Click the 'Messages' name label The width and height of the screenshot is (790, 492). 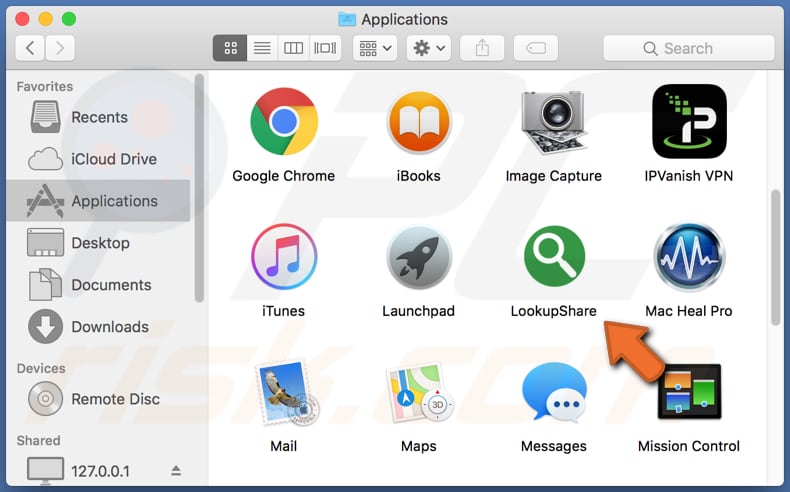pyautogui.click(x=554, y=446)
